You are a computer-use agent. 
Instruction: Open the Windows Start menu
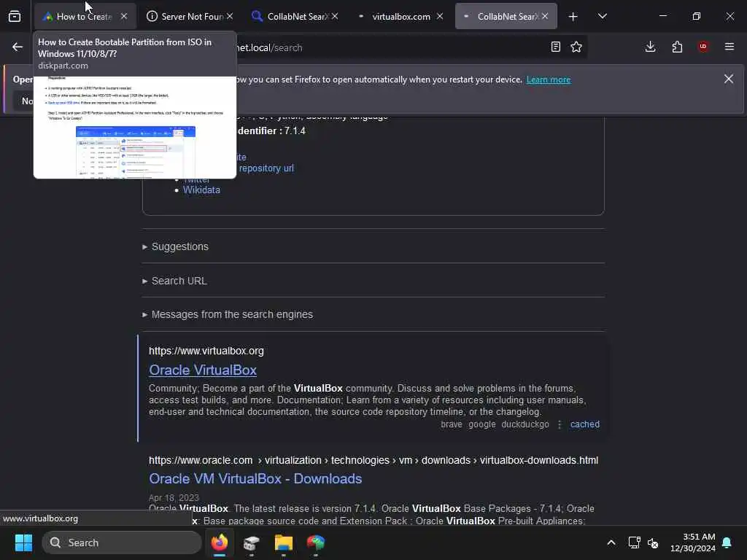[23, 542]
